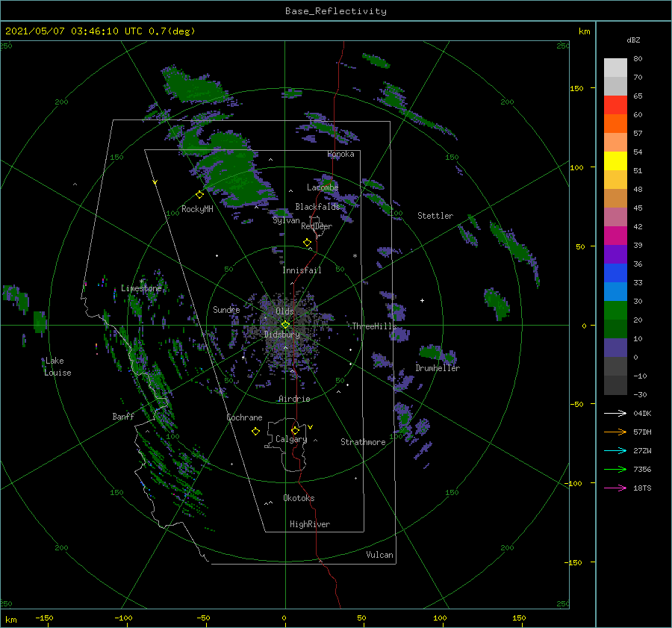Click the magenta 18TS arrow in legend

[x=615, y=488]
